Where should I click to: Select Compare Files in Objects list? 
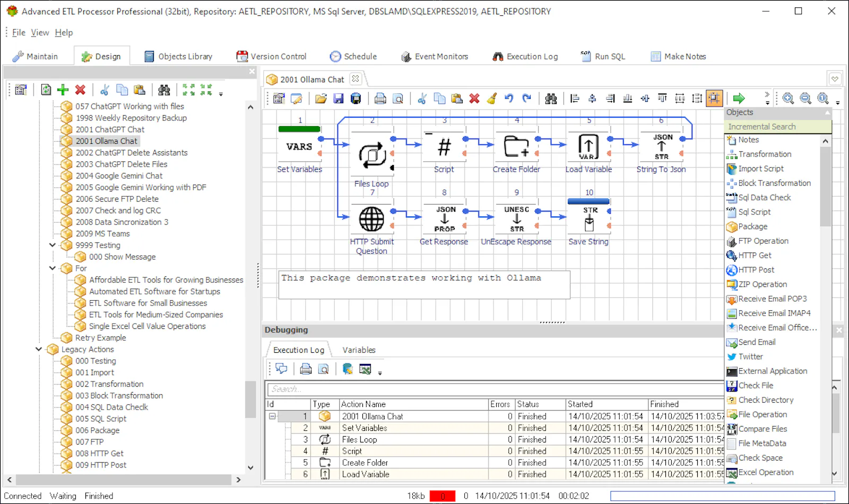tap(763, 429)
